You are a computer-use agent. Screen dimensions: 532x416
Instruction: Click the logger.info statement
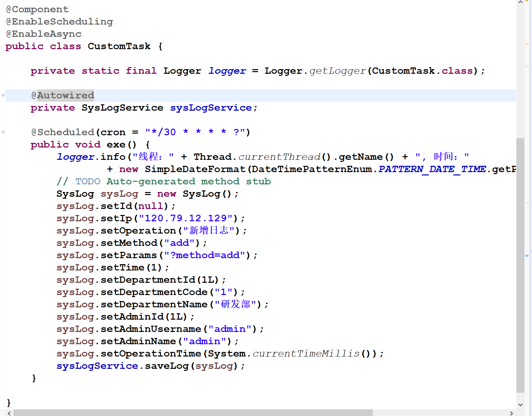point(91,157)
